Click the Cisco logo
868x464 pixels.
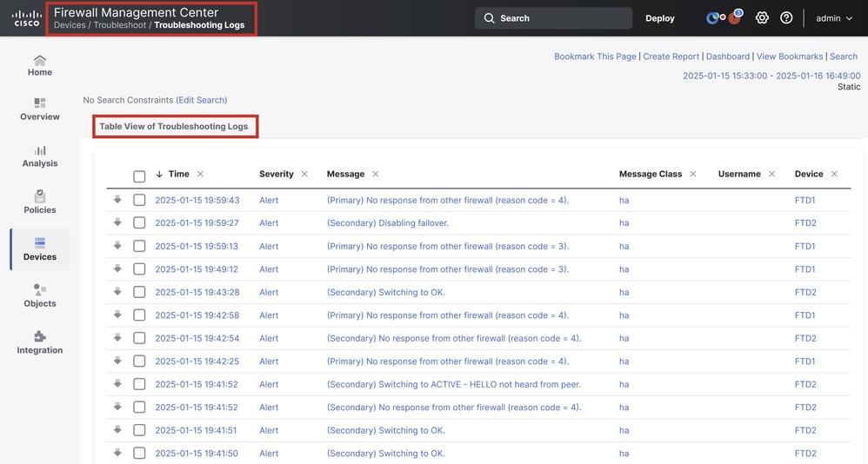pos(27,18)
